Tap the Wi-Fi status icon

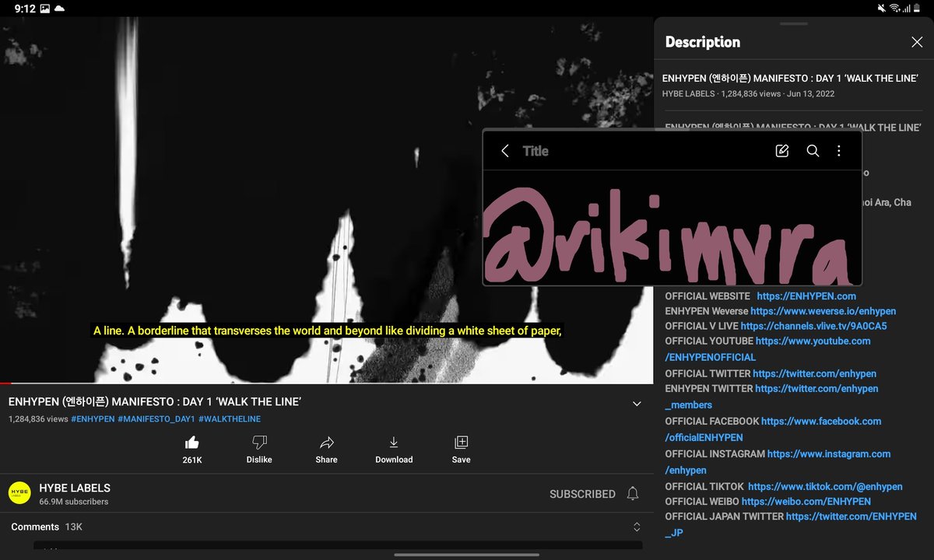click(x=895, y=8)
